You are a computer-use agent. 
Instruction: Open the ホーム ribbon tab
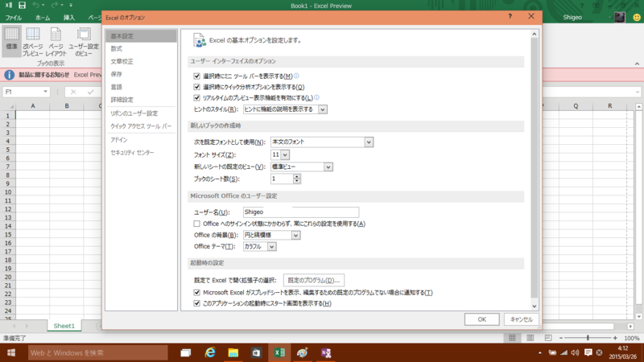coord(43,18)
